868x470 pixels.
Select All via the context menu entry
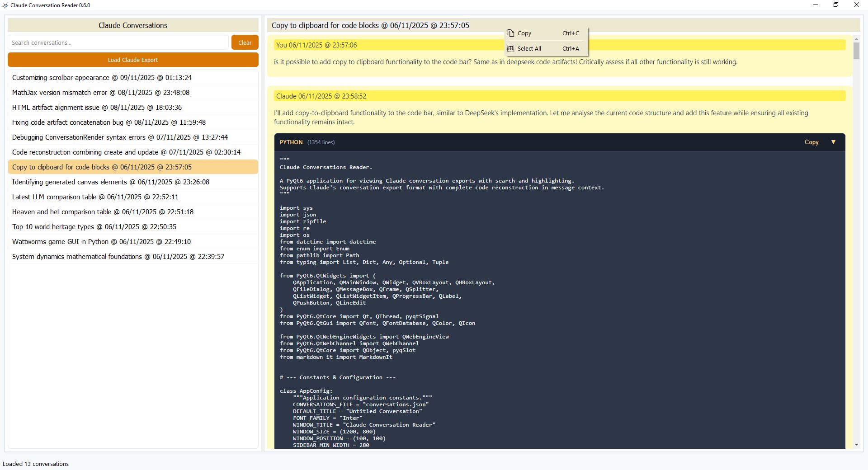coord(529,48)
